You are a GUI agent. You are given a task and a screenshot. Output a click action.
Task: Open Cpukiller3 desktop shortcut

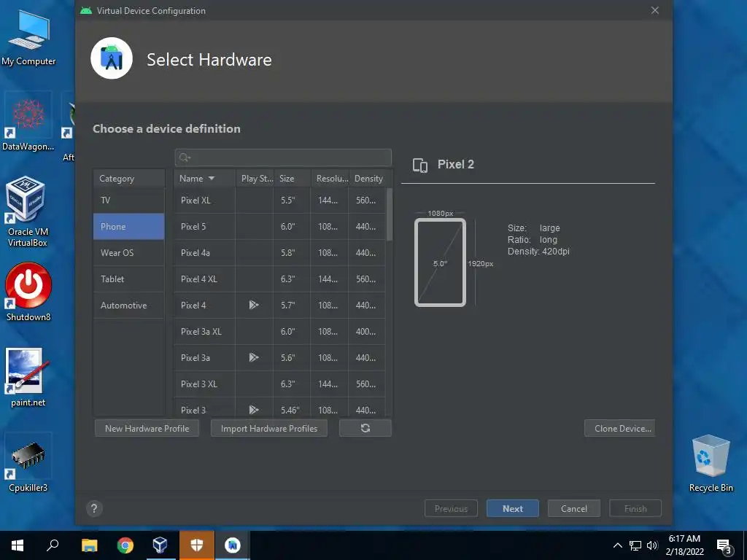(x=28, y=463)
